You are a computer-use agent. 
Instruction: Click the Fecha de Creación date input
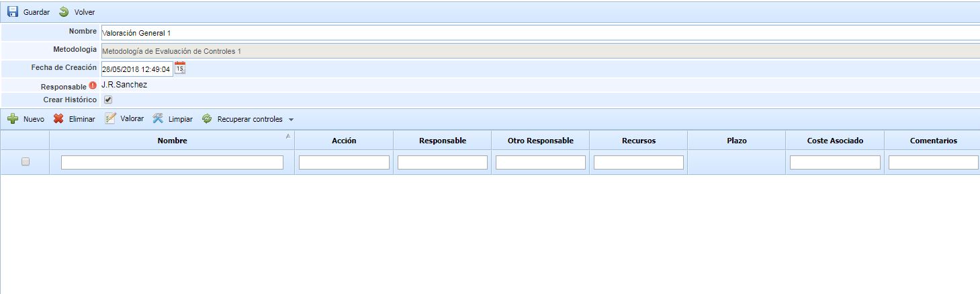[x=137, y=69]
